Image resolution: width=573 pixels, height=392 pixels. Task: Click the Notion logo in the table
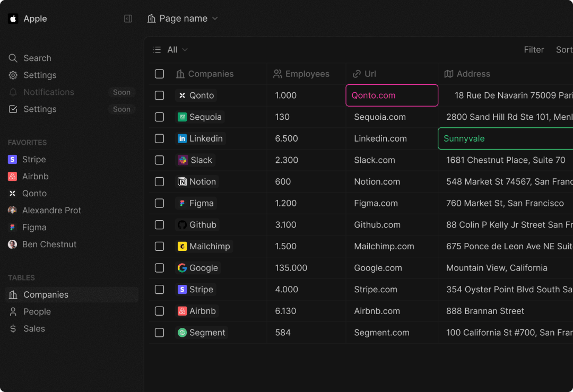[x=182, y=181]
